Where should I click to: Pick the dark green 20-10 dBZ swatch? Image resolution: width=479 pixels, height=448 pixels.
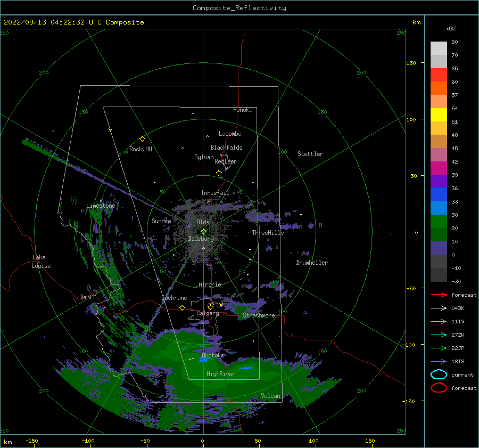pos(439,235)
